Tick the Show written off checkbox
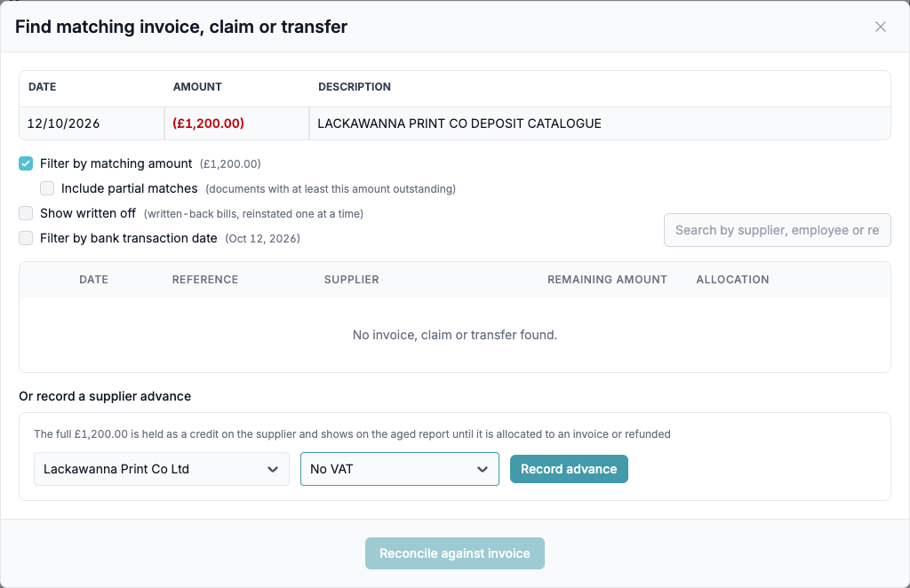The height and width of the screenshot is (588, 910). click(x=26, y=213)
